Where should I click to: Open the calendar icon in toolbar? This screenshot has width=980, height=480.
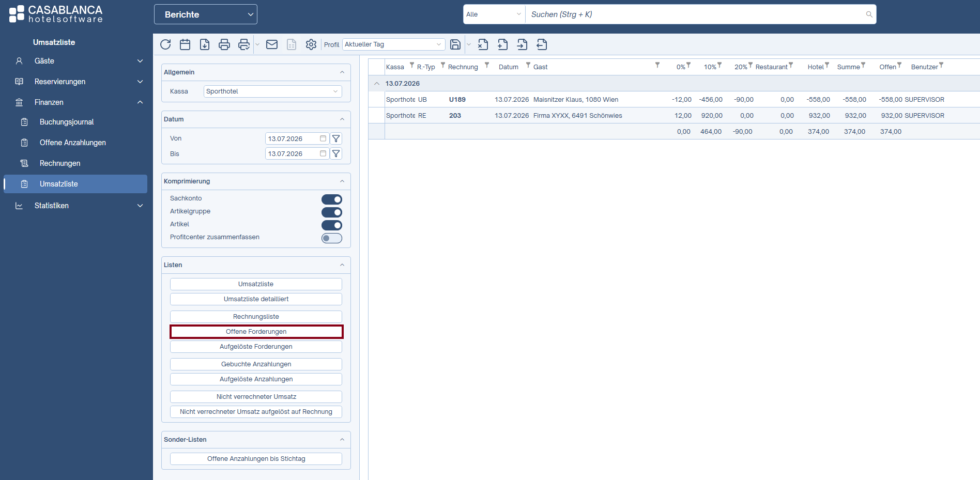(x=185, y=44)
